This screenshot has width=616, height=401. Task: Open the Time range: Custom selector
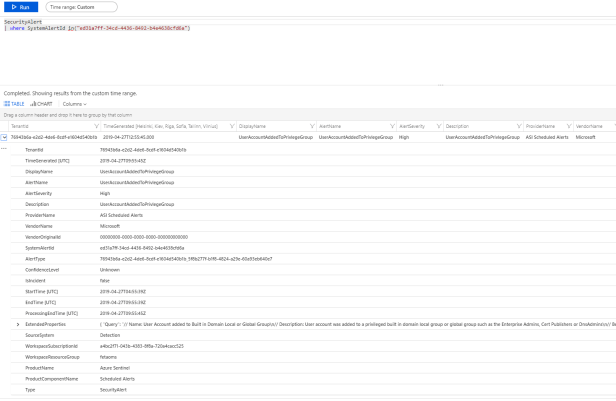pos(81,7)
